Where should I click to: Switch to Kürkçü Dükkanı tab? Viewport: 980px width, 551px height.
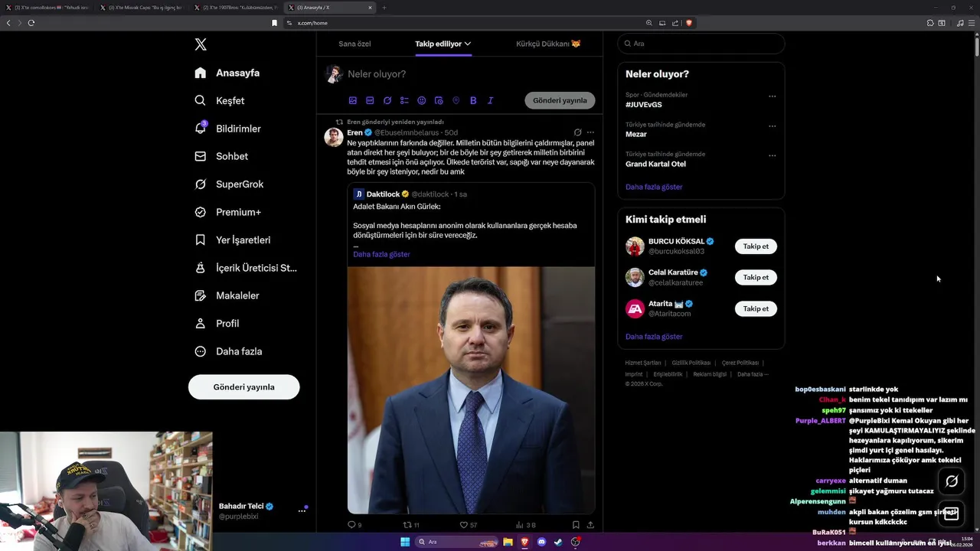coord(548,44)
